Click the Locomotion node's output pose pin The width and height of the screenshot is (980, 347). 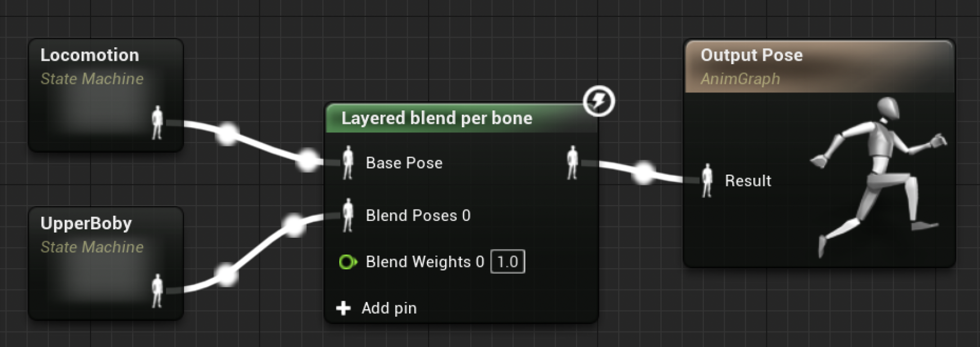(158, 123)
